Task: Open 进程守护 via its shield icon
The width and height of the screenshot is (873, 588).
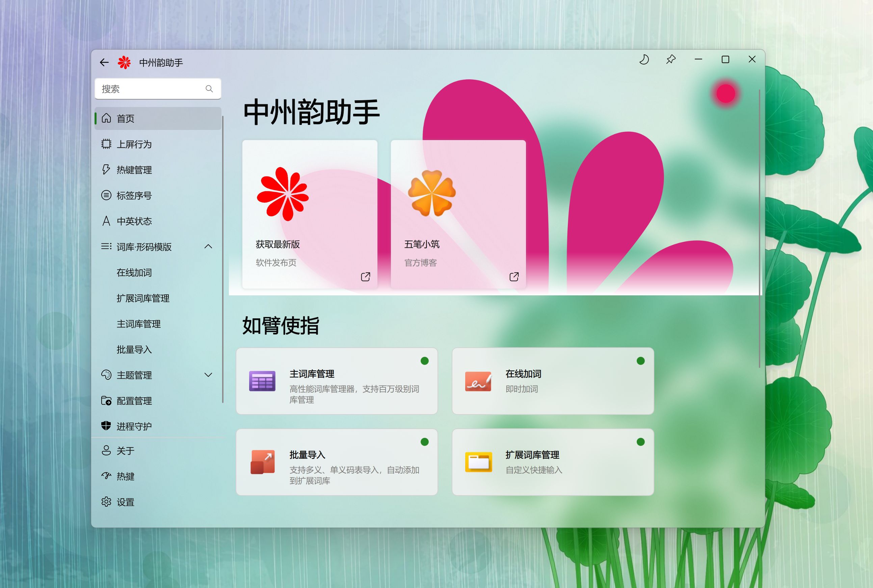Action: pos(106,426)
